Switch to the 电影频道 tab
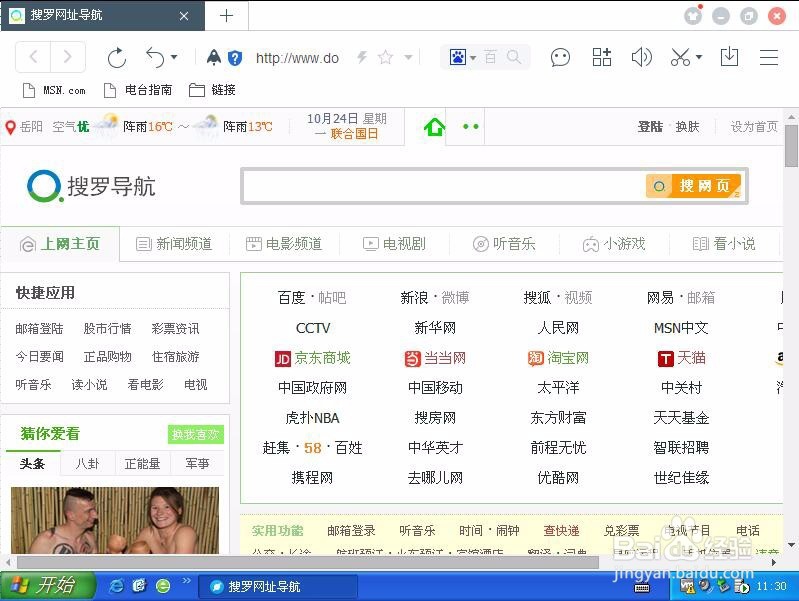Screen dimensions: 799x601 coord(284,244)
